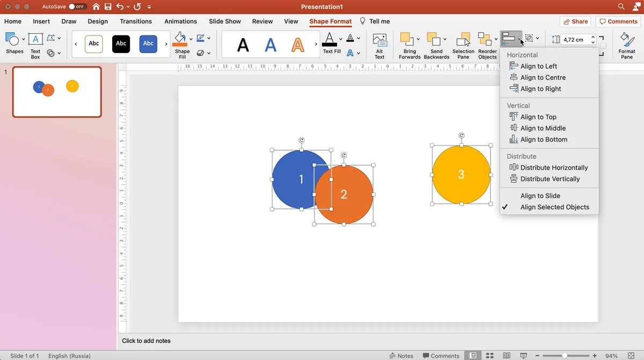Image resolution: width=644 pixels, height=360 pixels.
Task: Click the Alt Text button
Action: (379, 45)
